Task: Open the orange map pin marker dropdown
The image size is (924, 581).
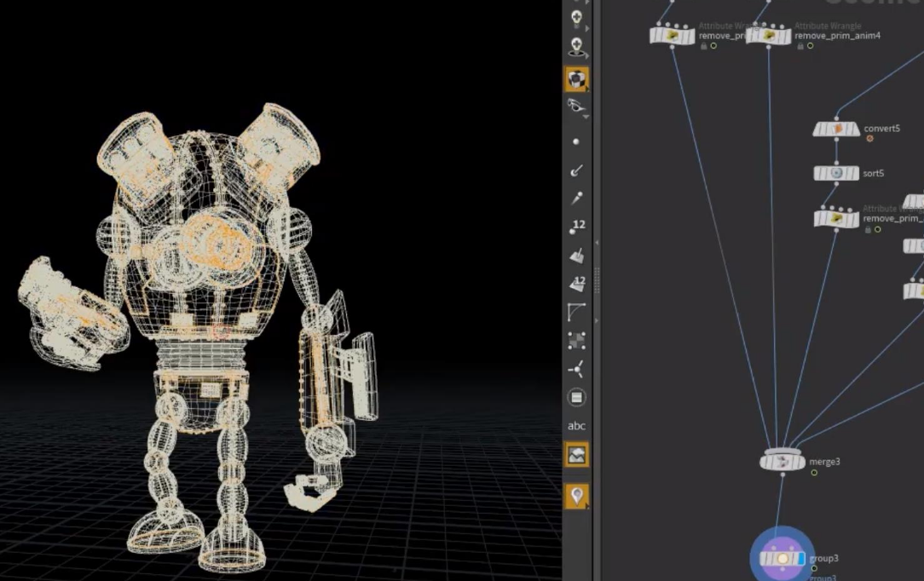Action: point(577,495)
